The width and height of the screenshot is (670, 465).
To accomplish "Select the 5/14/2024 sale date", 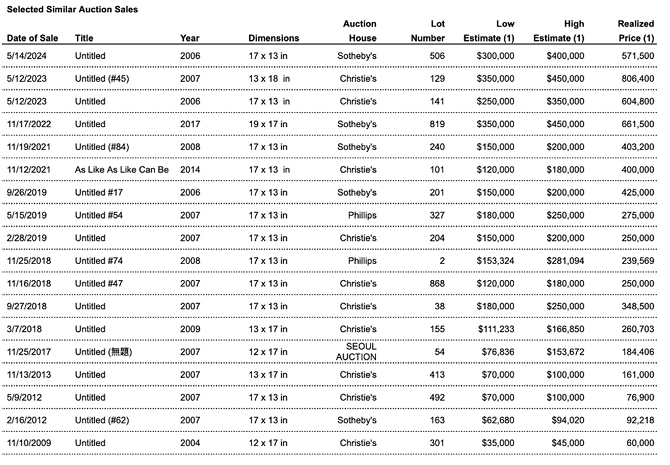I will pyautogui.click(x=27, y=55).
